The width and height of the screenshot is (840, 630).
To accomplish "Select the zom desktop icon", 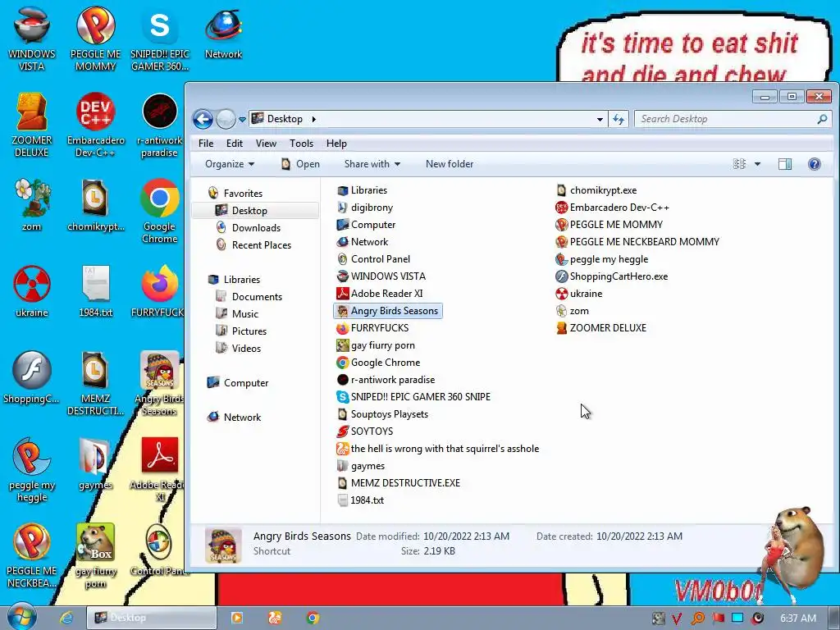I will pyautogui.click(x=32, y=204).
